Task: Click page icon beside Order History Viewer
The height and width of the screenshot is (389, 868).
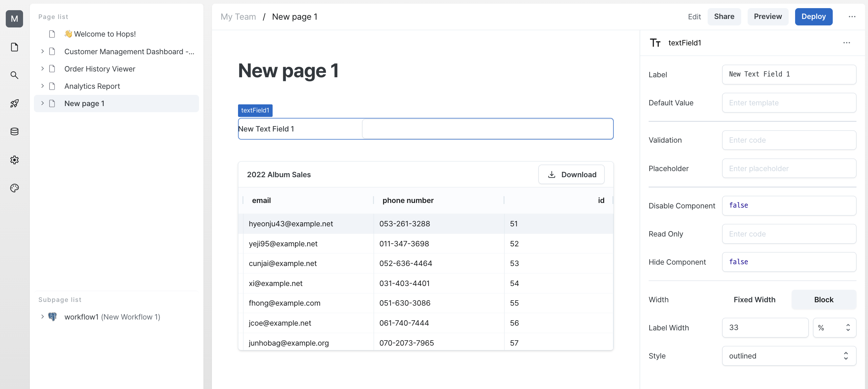Action: pos(52,69)
